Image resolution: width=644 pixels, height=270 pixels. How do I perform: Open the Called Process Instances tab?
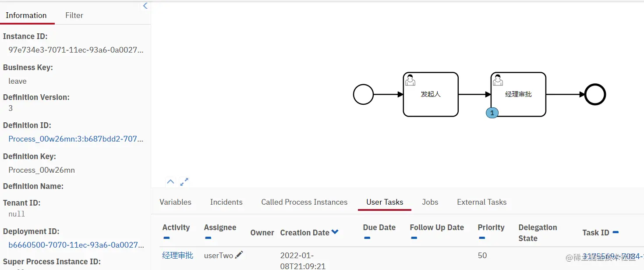304,202
